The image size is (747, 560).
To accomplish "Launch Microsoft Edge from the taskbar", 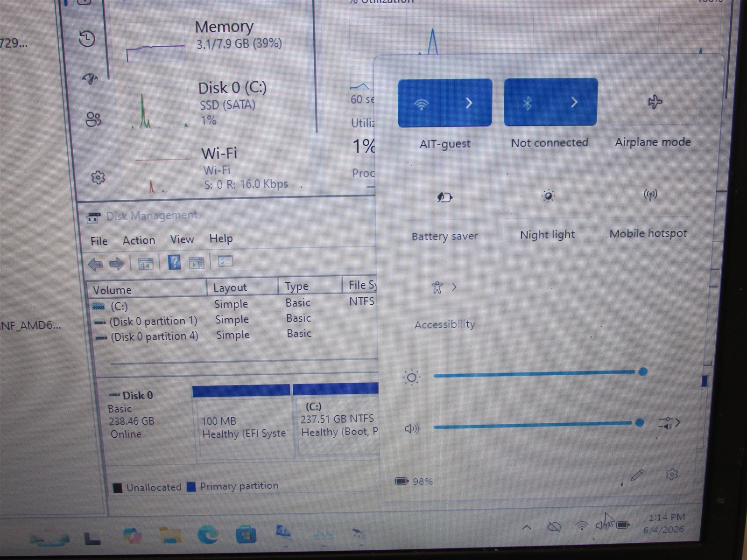I will [208, 534].
